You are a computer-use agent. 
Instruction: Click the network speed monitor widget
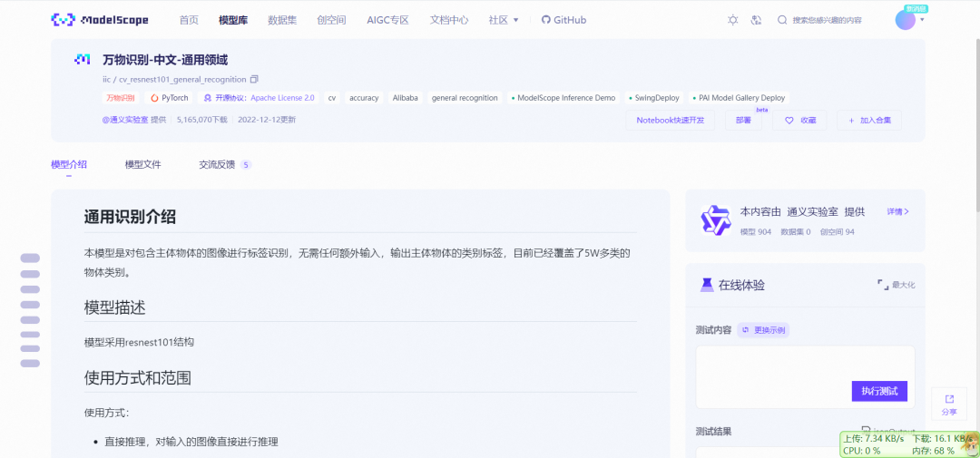[x=909, y=444]
